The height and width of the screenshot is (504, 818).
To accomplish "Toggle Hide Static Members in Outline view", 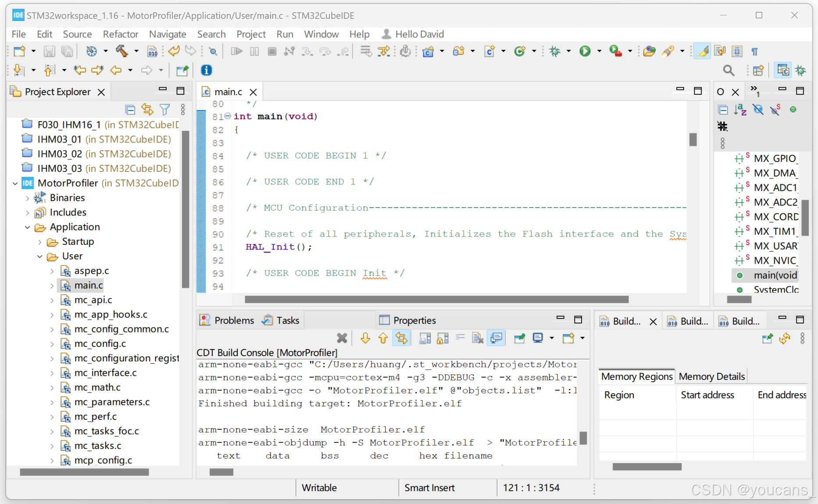I will (775, 110).
